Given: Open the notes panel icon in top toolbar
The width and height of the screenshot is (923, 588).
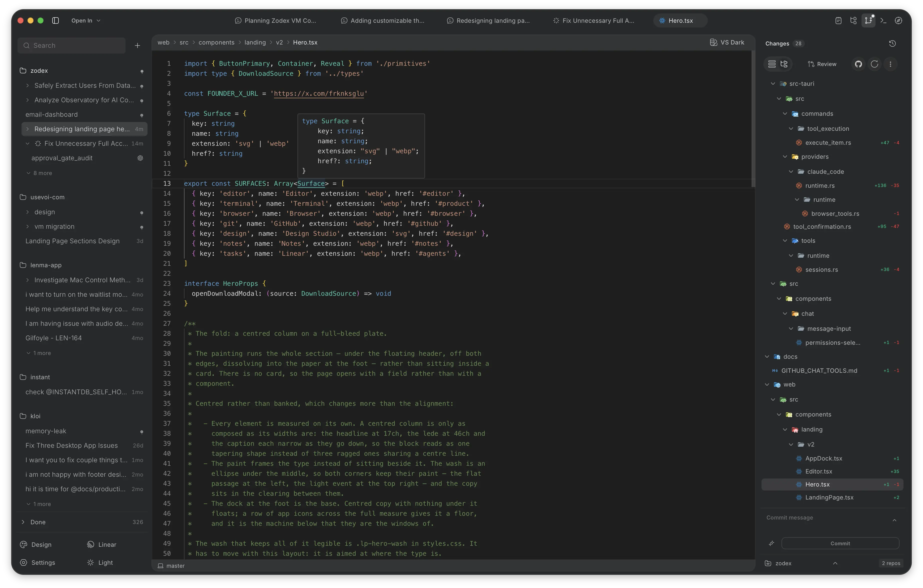Looking at the screenshot, I should [838, 21].
